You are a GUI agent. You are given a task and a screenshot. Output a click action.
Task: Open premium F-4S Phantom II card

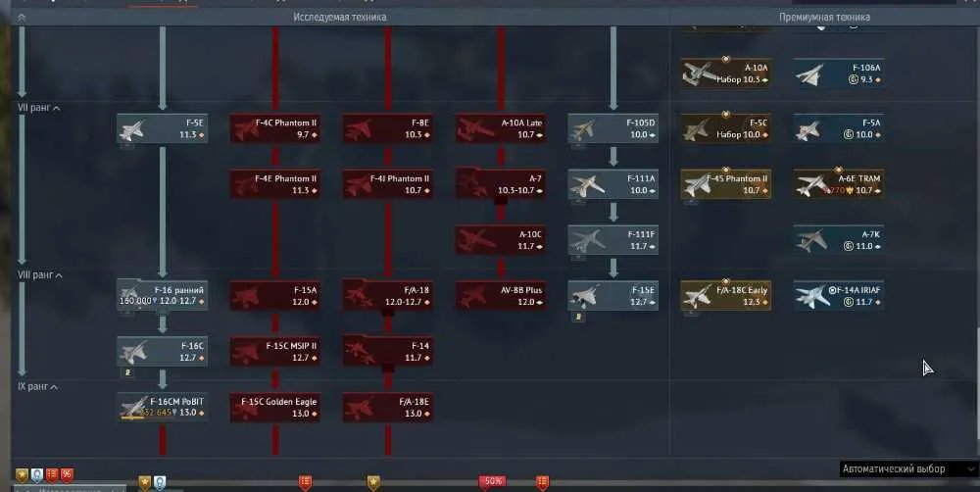click(x=725, y=184)
